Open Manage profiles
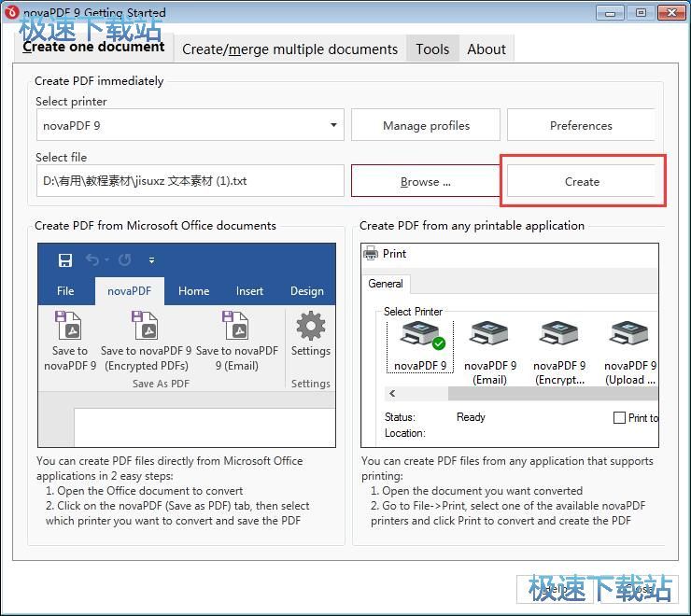Viewport: 691px width, 616px height. pyautogui.click(x=426, y=125)
